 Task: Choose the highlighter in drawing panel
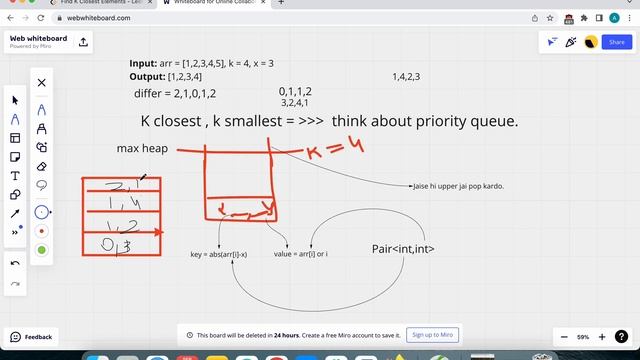tap(42, 129)
